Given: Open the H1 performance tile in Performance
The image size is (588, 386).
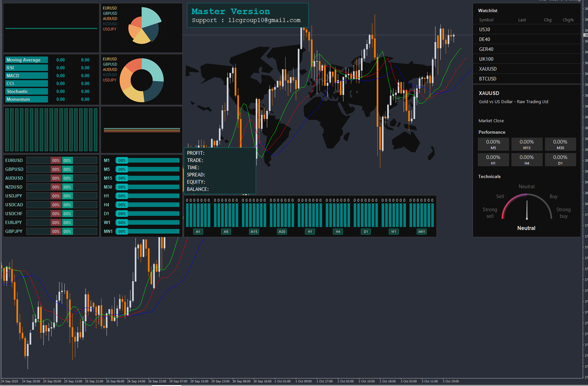Looking at the screenshot, I should pos(493,159).
